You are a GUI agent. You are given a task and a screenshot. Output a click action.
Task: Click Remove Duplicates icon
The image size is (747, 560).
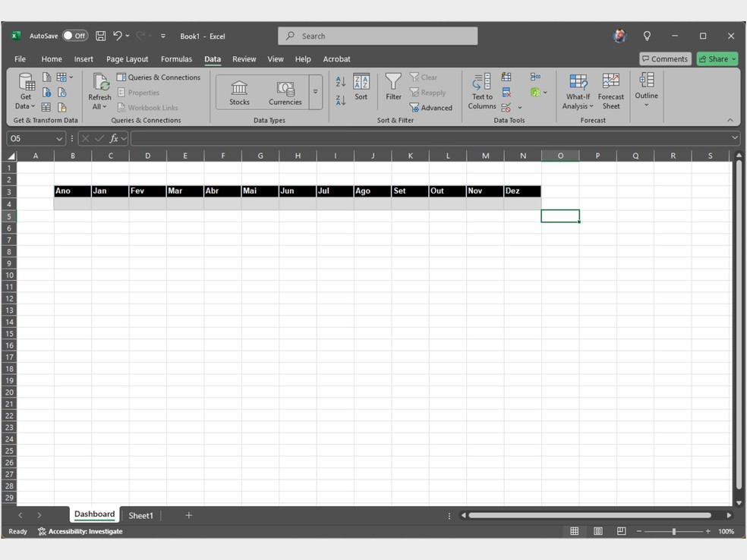[x=506, y=93]
